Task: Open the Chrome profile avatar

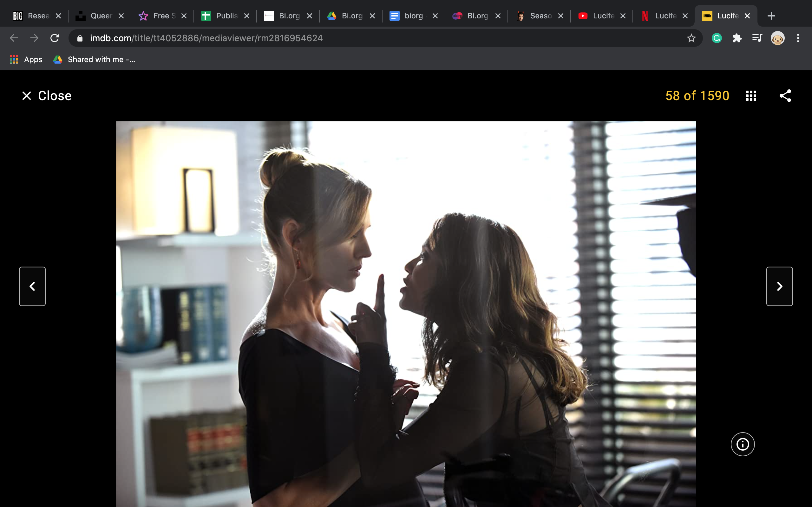Action: 777,38
